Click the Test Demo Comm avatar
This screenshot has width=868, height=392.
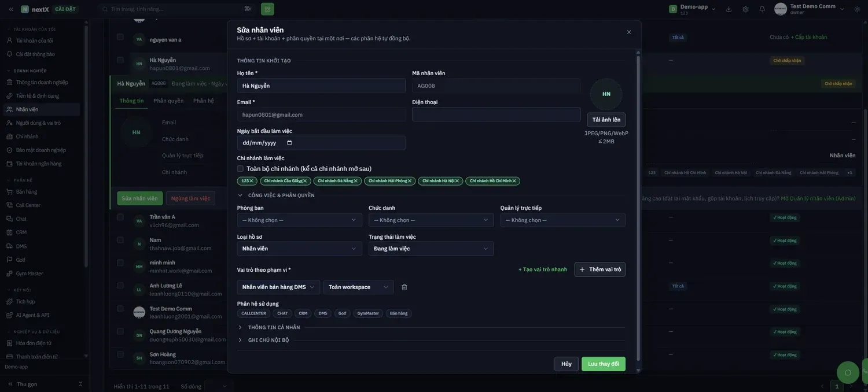click(x=781, y=9)
